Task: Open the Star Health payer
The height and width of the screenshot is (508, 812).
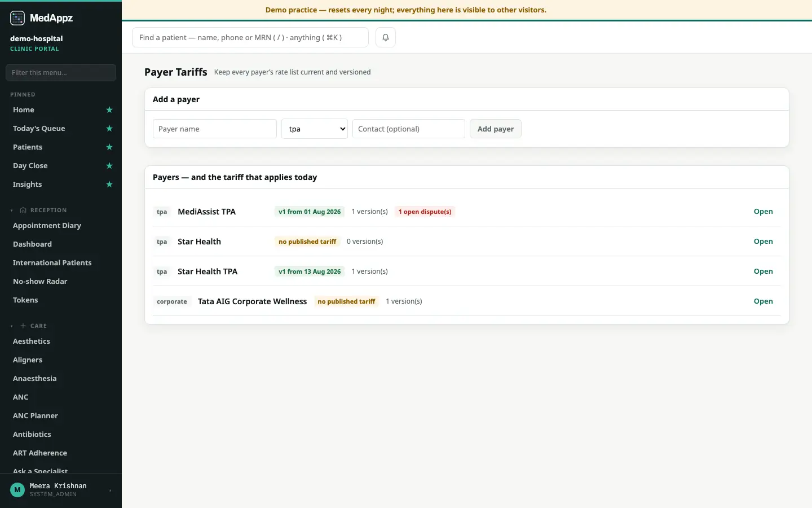Action: (763, 242)
